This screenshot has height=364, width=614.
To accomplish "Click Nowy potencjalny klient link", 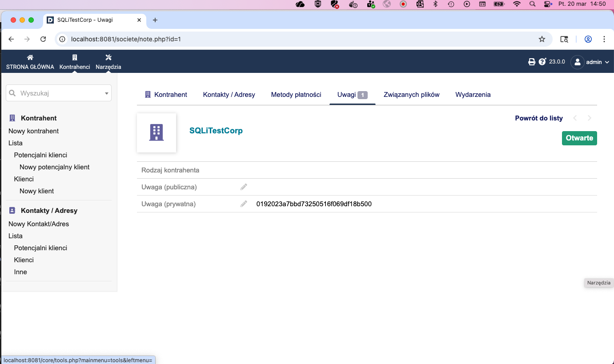I will [55, 167].
